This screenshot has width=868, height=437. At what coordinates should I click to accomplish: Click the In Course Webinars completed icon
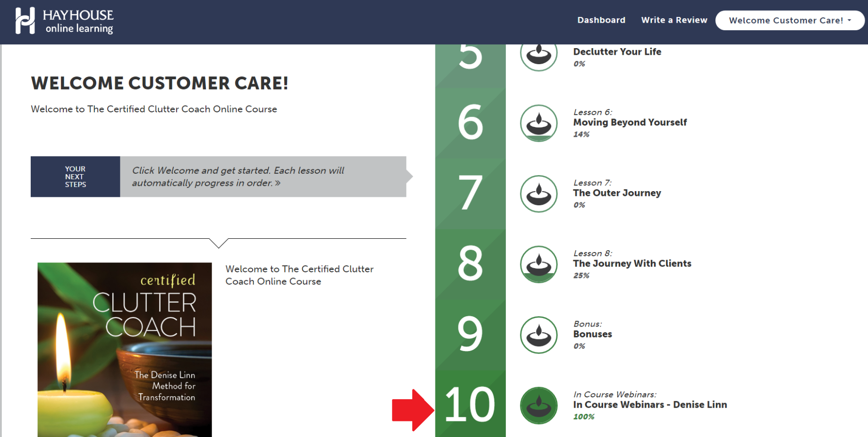[x=538, y=405]
